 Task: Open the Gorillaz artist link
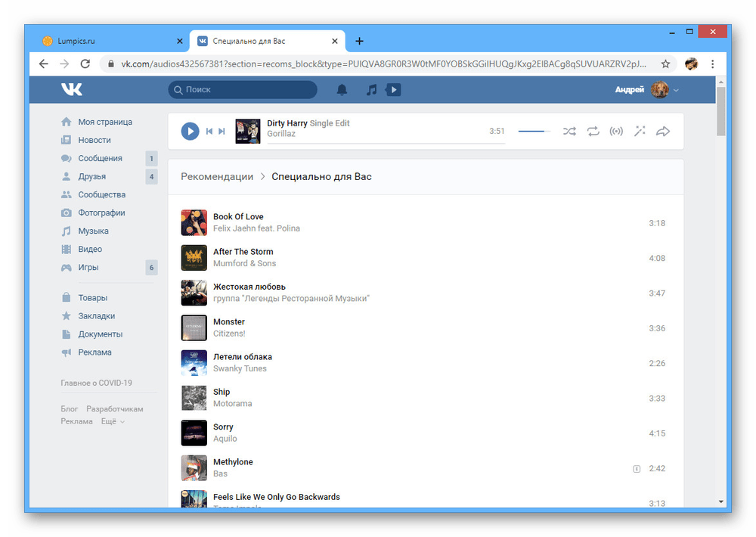(x=281, y=134)
